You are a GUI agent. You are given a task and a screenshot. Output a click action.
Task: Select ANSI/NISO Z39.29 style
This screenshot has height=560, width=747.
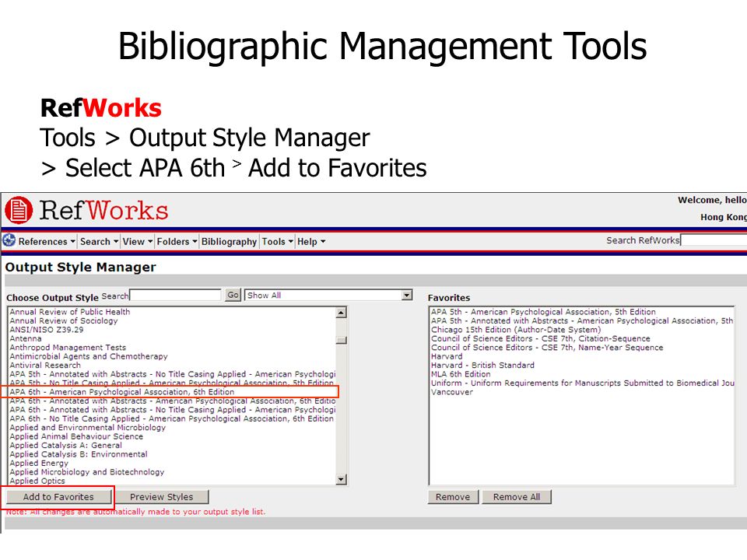coord(46,330)
